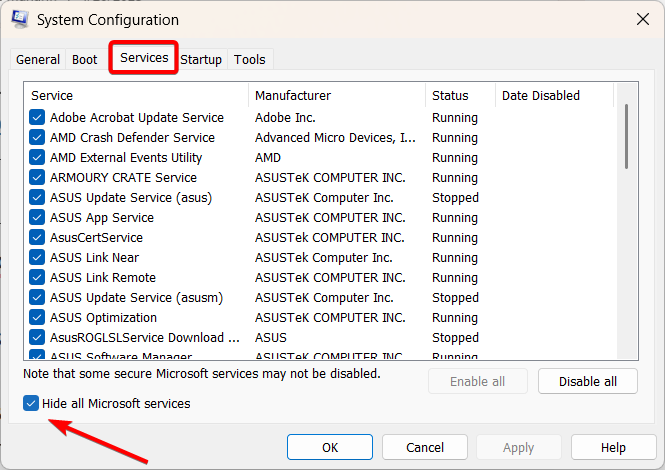Uncheck ASUS Optimization checkbox
This screenshot has width=665, height=470.
[37, 317]
